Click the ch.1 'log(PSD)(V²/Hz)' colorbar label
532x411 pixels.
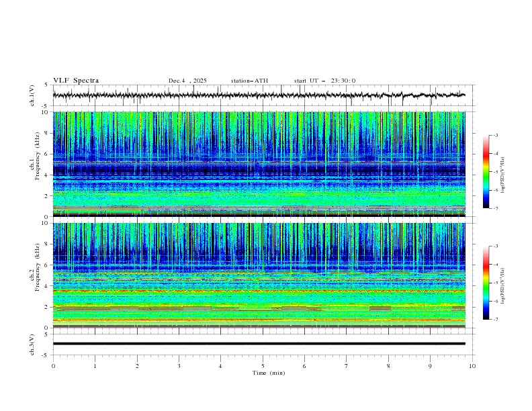pos(503,175)
